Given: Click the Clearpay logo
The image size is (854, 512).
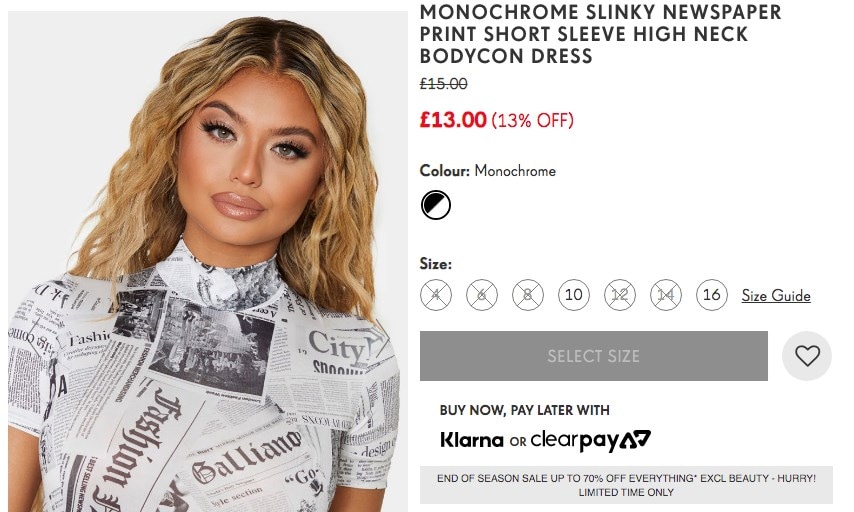Looking at the screenshot, I should pyautogui.click(x=590, y=441).
